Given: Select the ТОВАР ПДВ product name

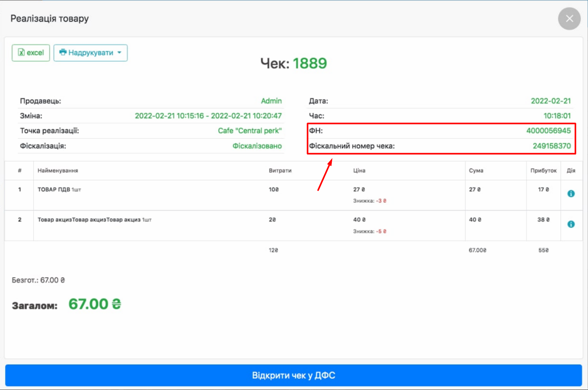Looking at the screenshot, I should click(x=54, y=190).
